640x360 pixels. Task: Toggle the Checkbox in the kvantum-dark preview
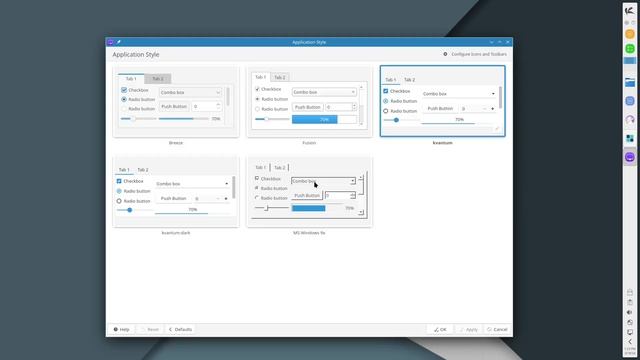[119, 181]
